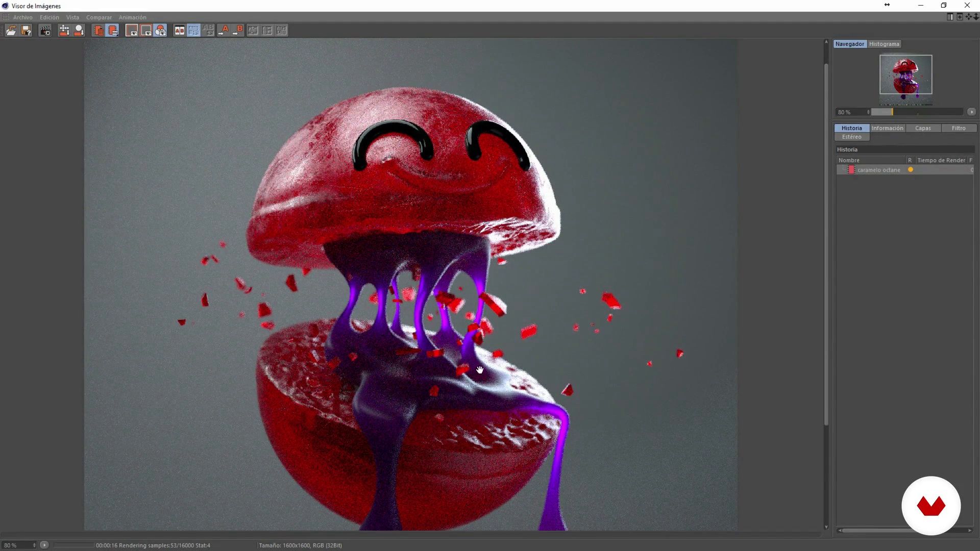Image resolution: width=980 pixels, height=551 pixels.
Task: Click the rendered candy image
Action: (410, 285)
